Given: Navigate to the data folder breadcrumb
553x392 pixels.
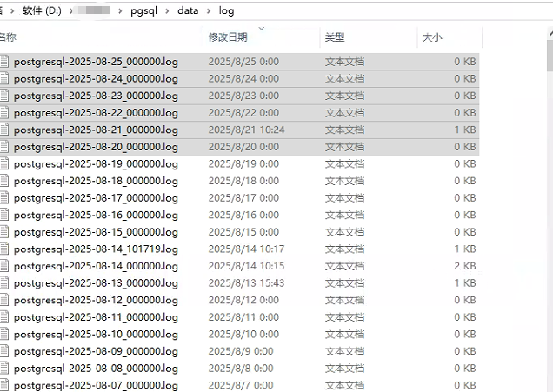Looking at the screenshot, I should [188, 11].
